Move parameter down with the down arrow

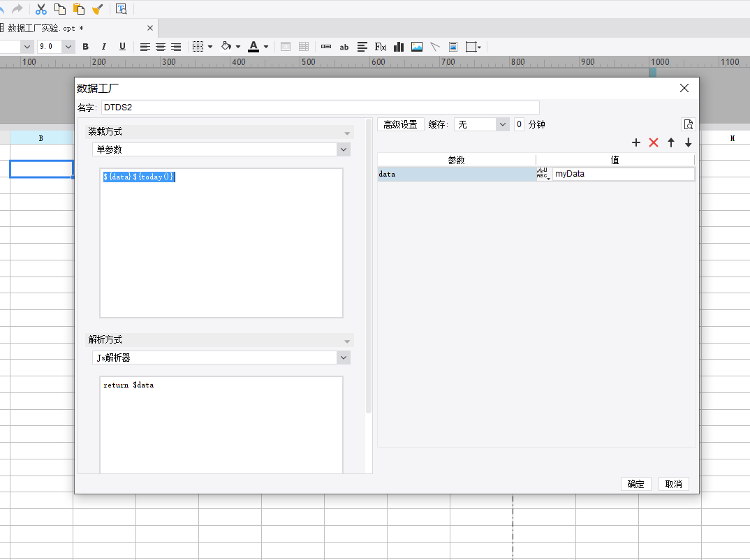click(x=688, y=142)
